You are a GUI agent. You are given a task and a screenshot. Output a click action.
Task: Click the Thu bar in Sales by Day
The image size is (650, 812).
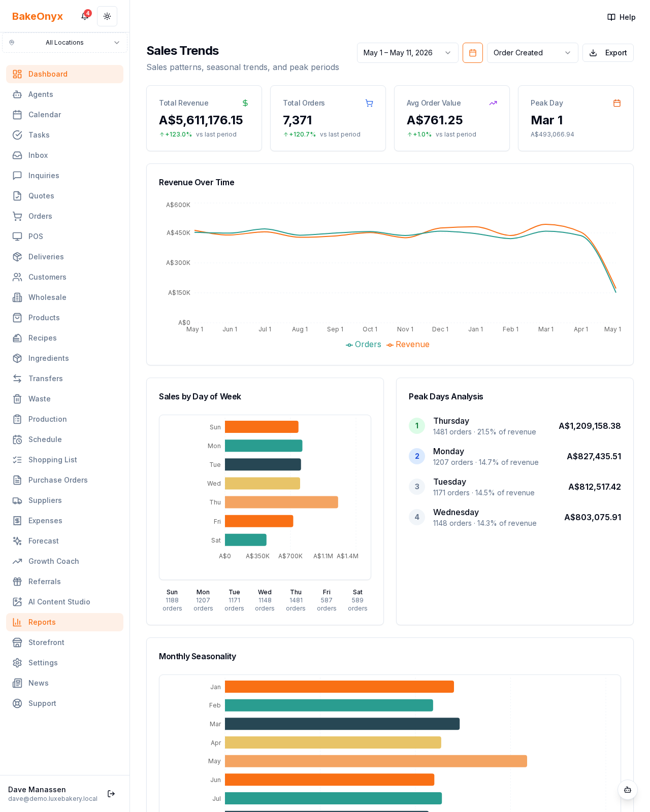click(281, 502)
